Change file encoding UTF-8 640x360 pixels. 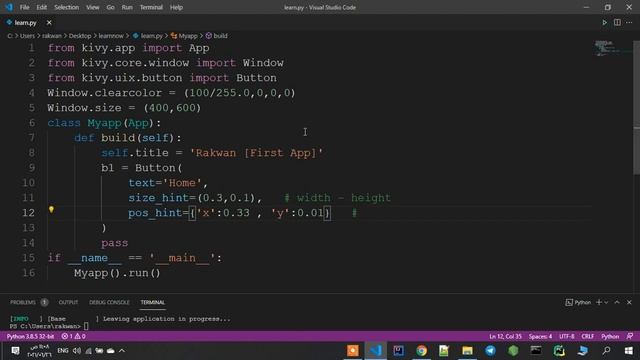pos(567,336)
